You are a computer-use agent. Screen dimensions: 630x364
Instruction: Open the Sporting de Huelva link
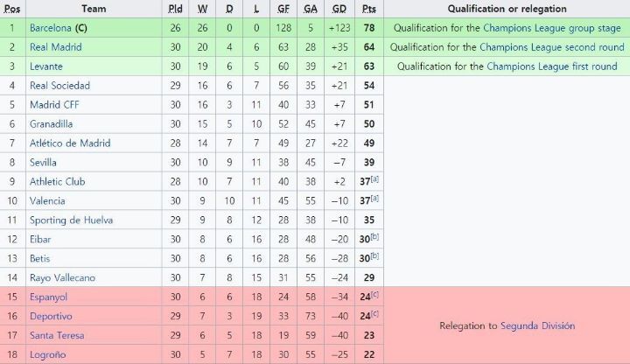click(x=71, y=220)
